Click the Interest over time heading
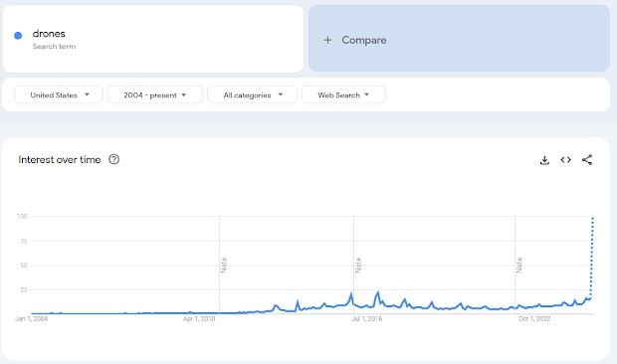This screenshot has width=617, height=364. (x=60, y=159)
